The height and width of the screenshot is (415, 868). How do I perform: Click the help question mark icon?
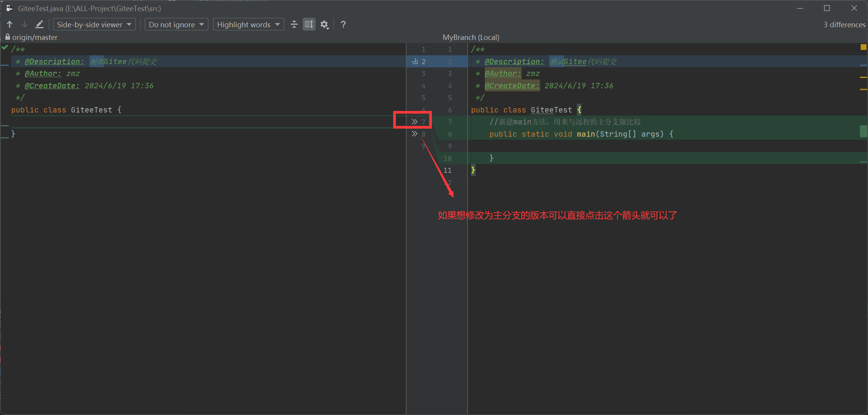(343, 25)
